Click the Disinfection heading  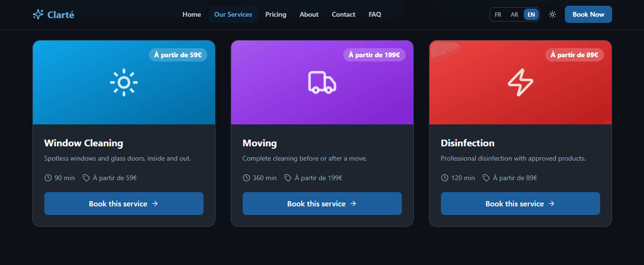click(x=468, y=143)
